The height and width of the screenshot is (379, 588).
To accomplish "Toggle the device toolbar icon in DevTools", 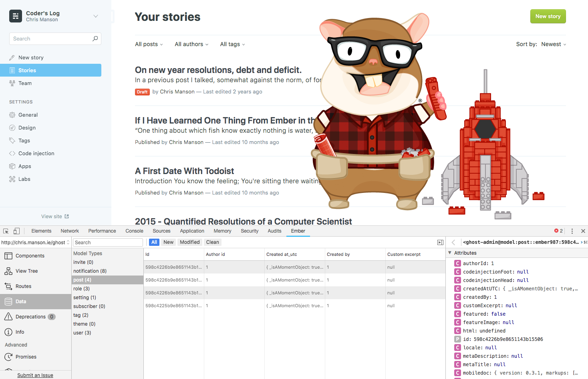I will coord(16,231).
